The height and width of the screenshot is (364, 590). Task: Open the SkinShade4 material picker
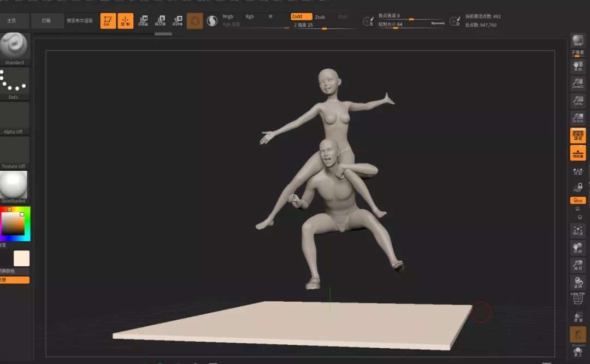(x=14, y=187)
